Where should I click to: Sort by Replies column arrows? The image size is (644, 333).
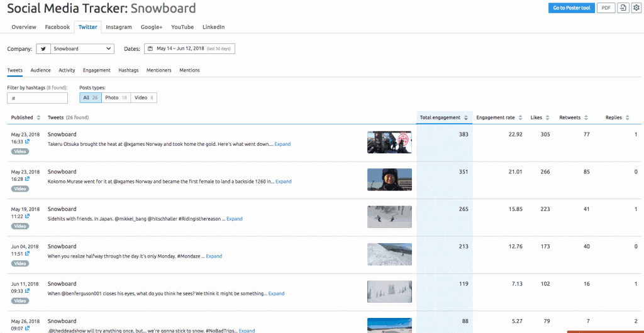[627, 117]
